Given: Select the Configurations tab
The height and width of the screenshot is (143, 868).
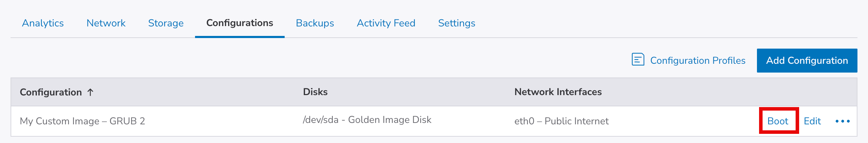Looking at the screenshot, I should [240, 23].
